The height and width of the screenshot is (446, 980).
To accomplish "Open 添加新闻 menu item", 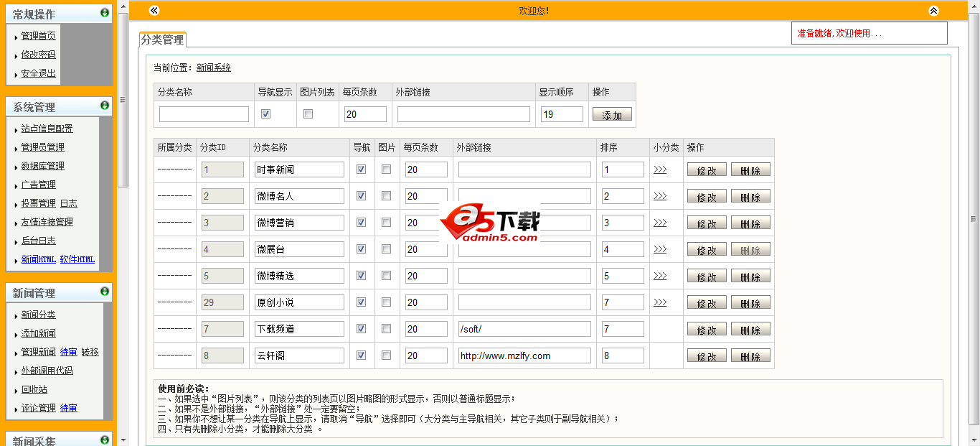I will (38, 333).
